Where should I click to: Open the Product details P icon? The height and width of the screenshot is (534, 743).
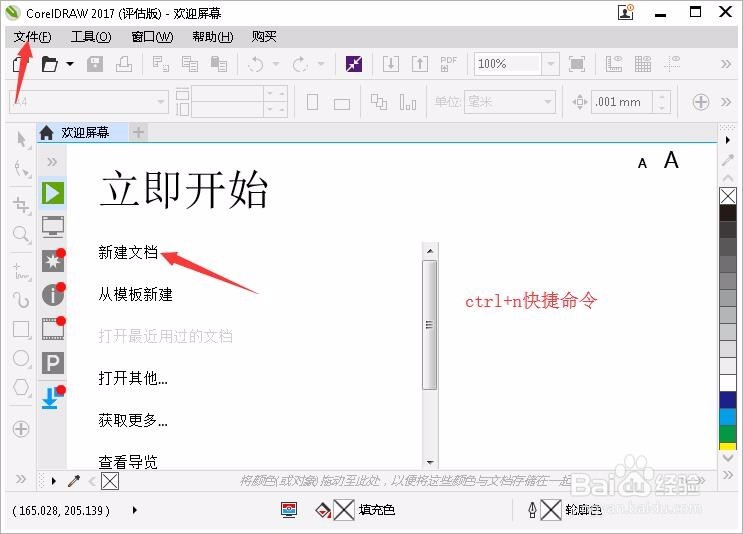[x=53, y=363]
